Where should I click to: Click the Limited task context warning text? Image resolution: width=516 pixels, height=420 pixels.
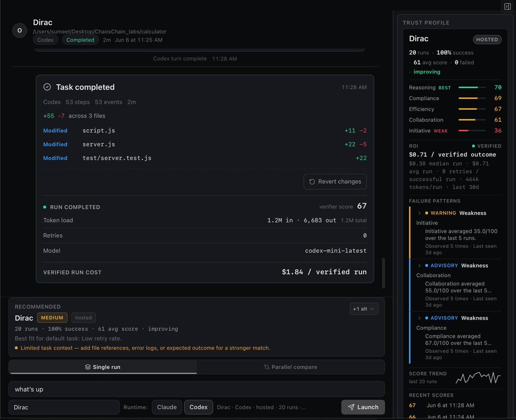pyautogui.click(x=145, y=348)
